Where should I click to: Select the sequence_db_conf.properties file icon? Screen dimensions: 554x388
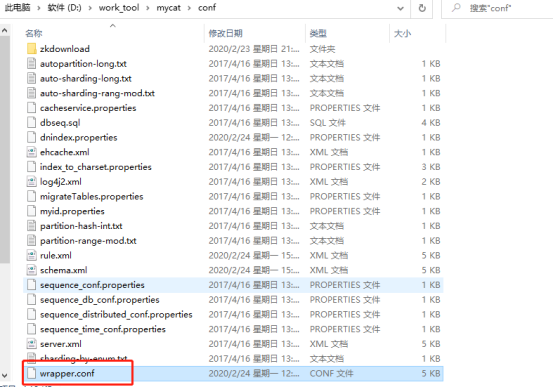tap(31, 300)
